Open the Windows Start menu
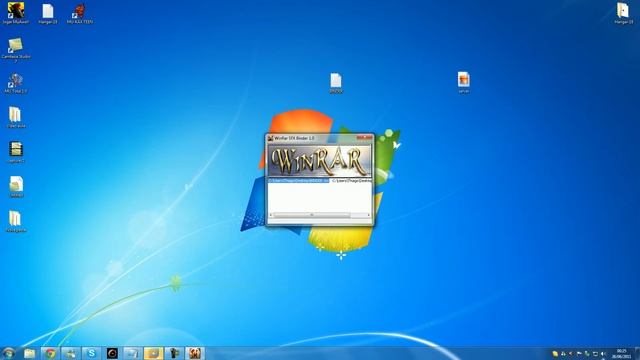The image size is (640, 360). [9, 353]
